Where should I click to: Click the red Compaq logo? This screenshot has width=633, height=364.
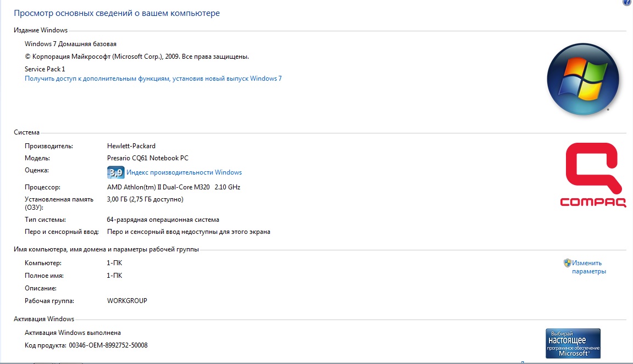point(593,175)
